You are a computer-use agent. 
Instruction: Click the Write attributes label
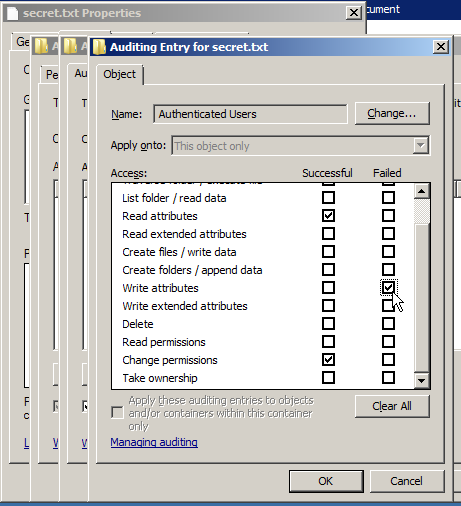(160, 288)
